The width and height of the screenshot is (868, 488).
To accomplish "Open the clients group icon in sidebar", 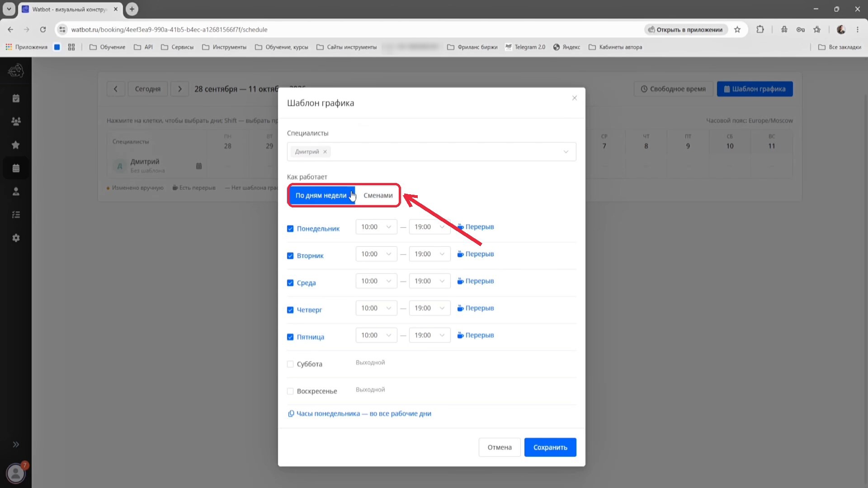I will [x=16, y=121].
